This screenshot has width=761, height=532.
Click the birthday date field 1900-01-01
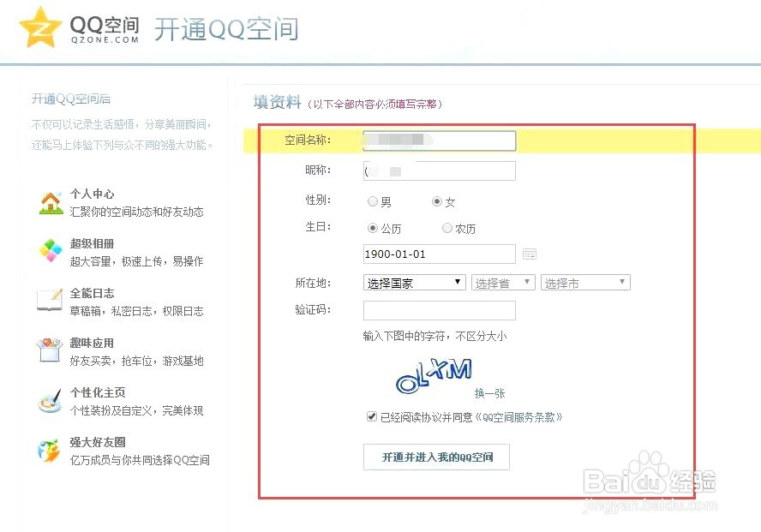click(x=440, y=254)
